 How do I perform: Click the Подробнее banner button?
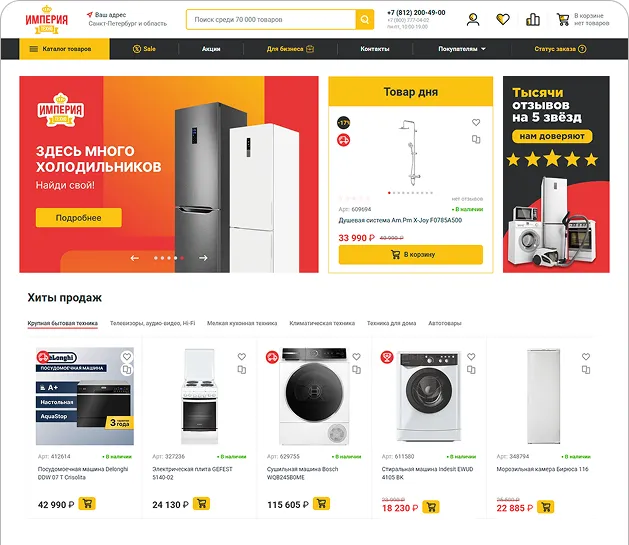pos(79,218)
